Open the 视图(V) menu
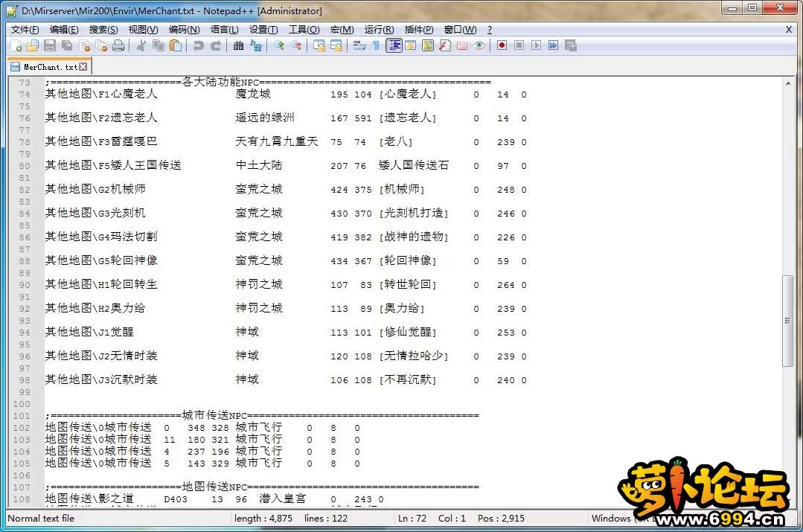The image size is (803, 532). click(143, 30)
